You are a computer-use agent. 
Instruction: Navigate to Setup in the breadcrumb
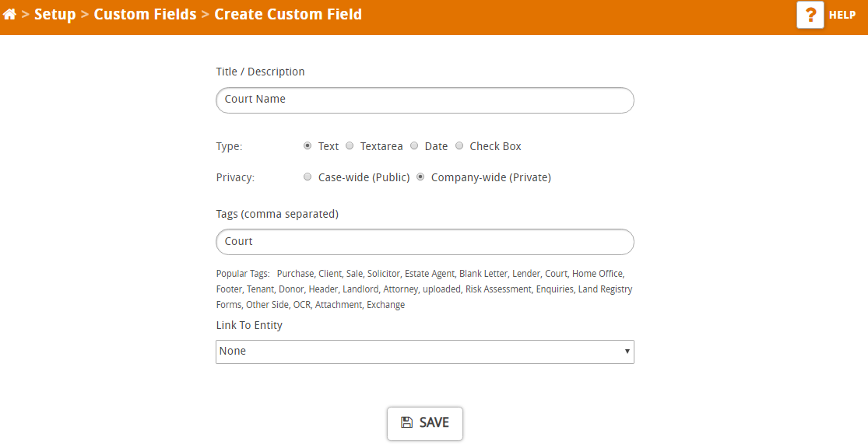click(x=55, y=14)
